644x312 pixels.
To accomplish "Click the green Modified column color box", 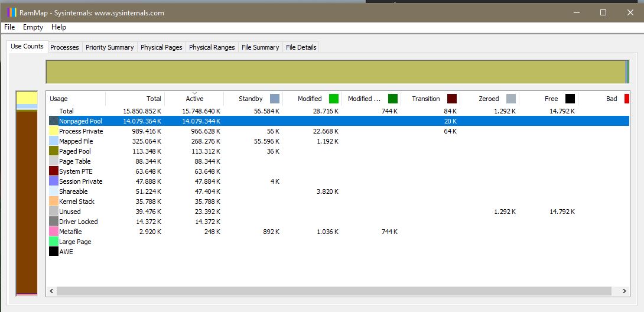I will 334,99.
